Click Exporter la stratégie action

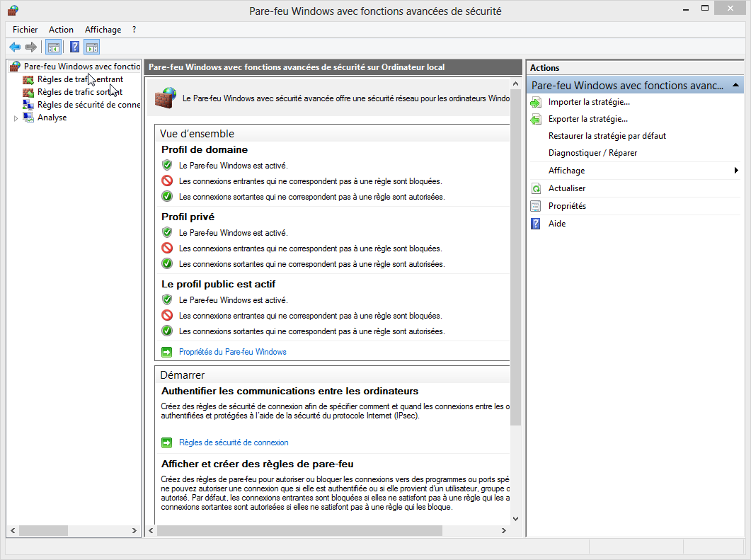pyautogui.click(x=587, y=119)
